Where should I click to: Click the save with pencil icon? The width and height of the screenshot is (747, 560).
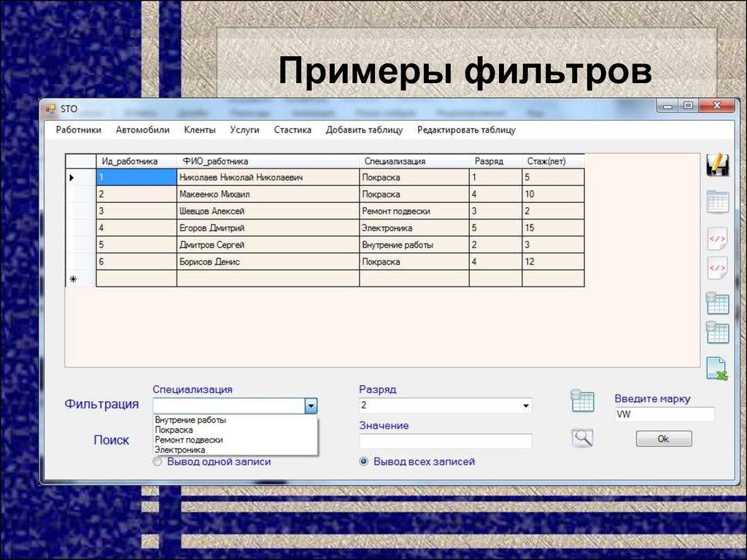click(x=716, y=166)
